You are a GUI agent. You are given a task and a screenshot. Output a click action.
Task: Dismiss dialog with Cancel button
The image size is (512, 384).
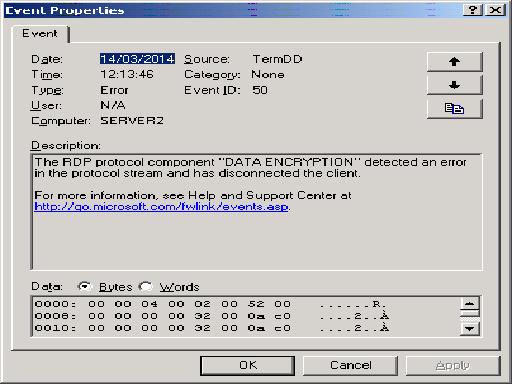pos(350,366)
